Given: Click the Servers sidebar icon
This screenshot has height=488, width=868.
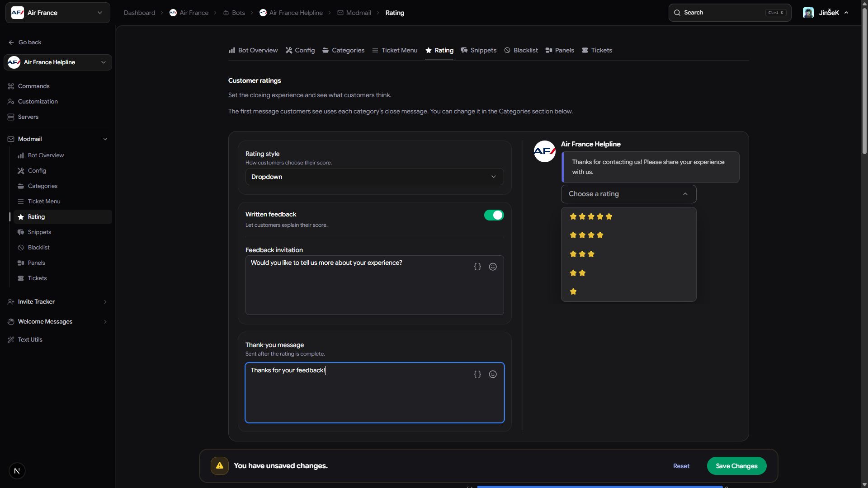Looking at the screenshot, I should click(11, 117).
